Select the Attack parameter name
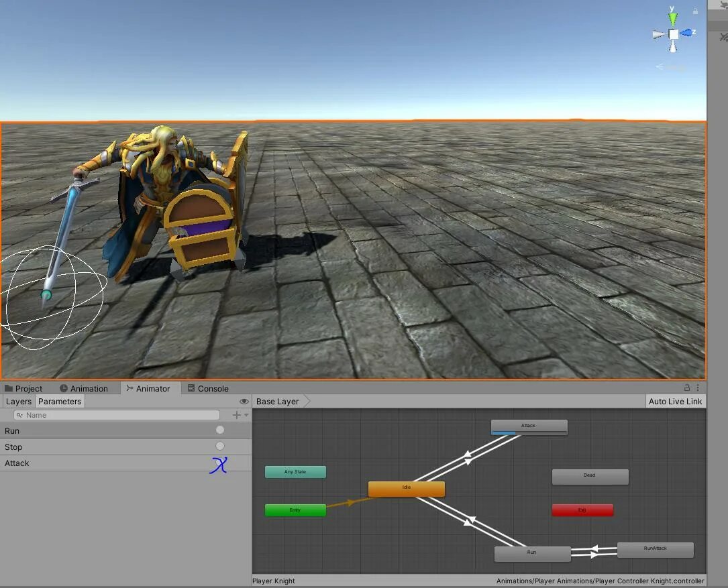The height and width of the screenshot is (588, 728). tap(17, 463)
